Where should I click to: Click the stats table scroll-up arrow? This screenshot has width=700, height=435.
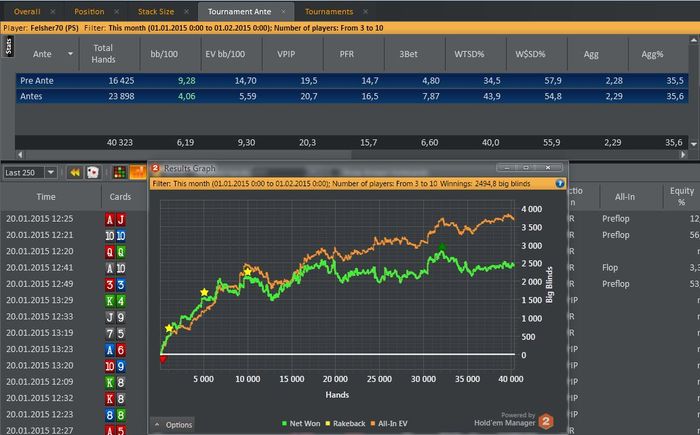point(694,40)
